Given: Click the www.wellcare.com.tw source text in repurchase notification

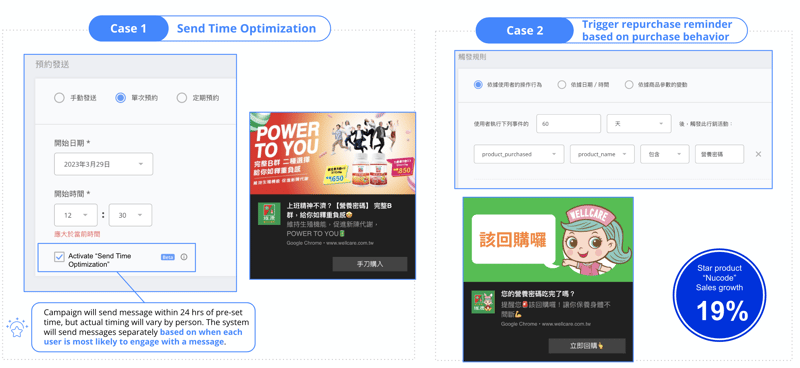Looking at the screenshot, I should tap(566, 324).
